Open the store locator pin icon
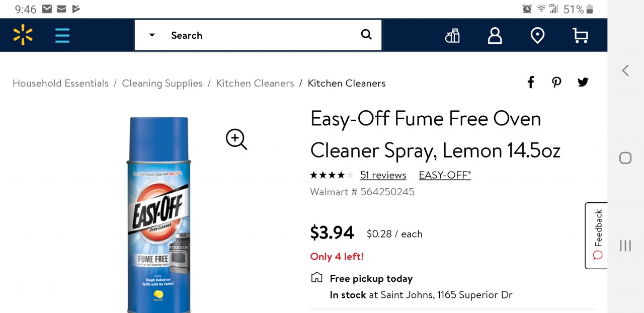644x313 pixels. coord(537,35)
